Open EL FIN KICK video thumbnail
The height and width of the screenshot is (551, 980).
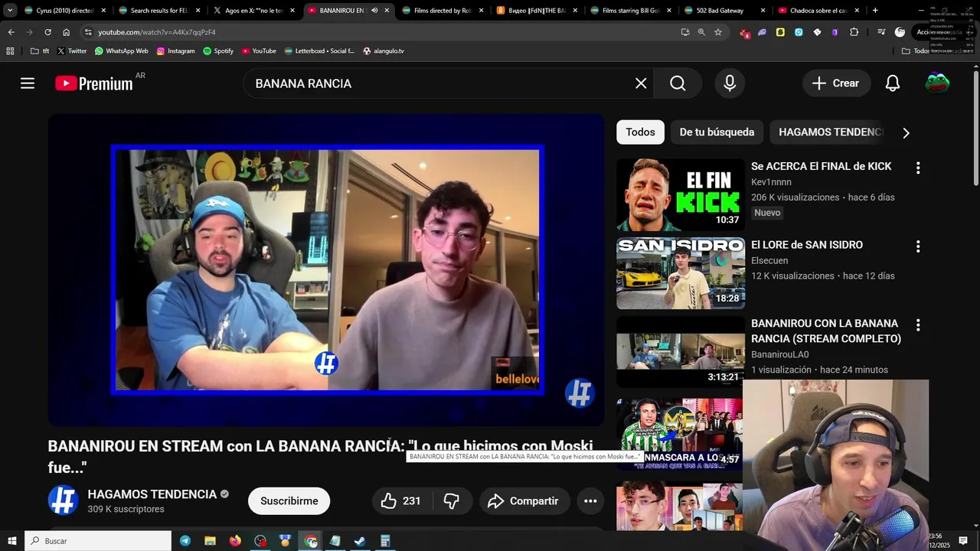tap(681, 194)
